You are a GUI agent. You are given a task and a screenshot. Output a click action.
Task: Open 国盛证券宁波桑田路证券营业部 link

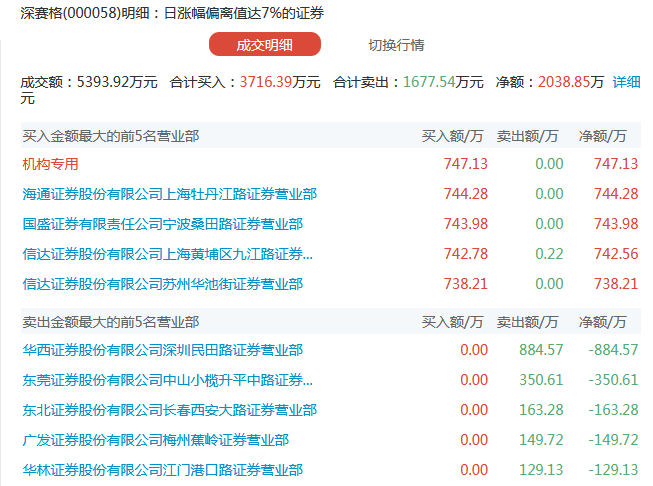coord(162,224)
